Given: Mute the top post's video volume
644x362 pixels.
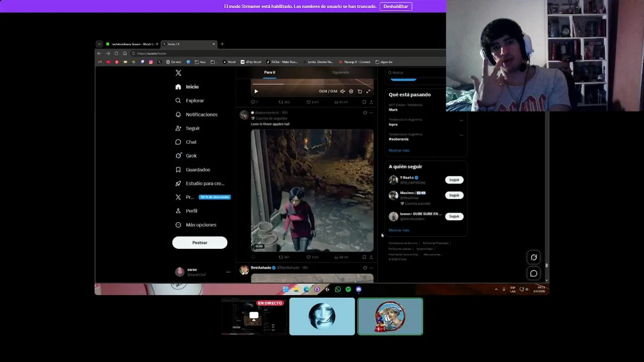Looking at the screenshot, I should (343, 92).
